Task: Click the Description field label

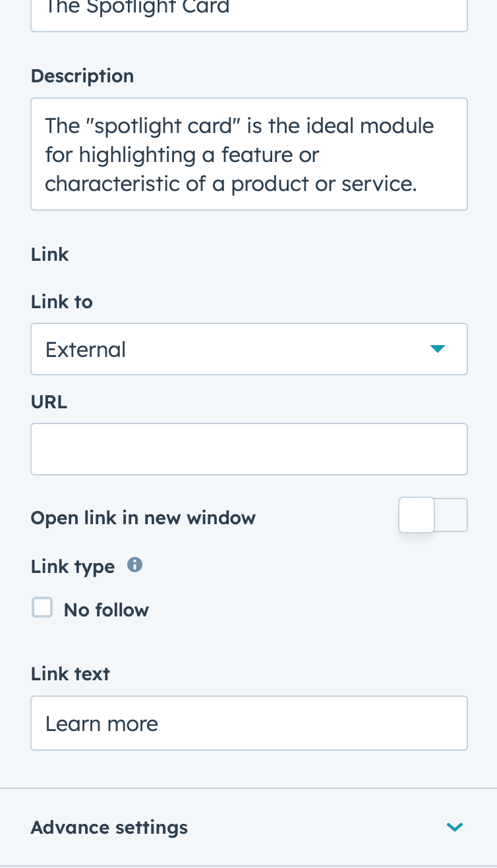Action: pyautogui.click(x=82, y=76)
